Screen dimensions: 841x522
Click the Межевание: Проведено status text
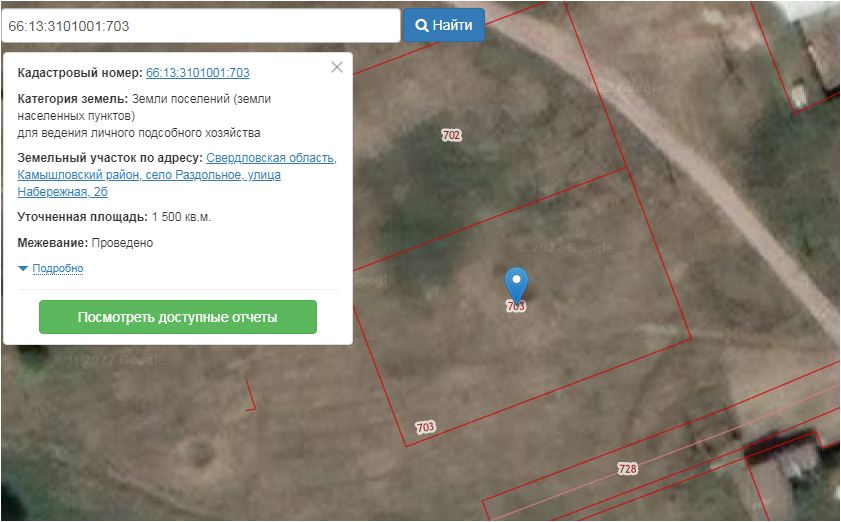(85, 243)
